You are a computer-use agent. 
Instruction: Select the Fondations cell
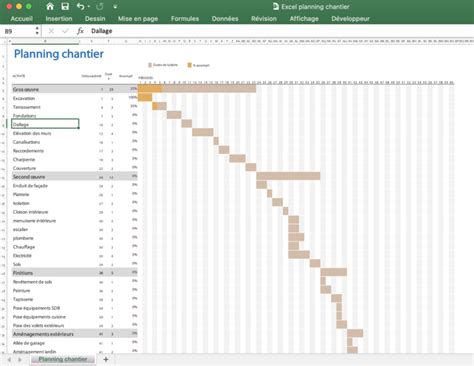tap(45, 115)
